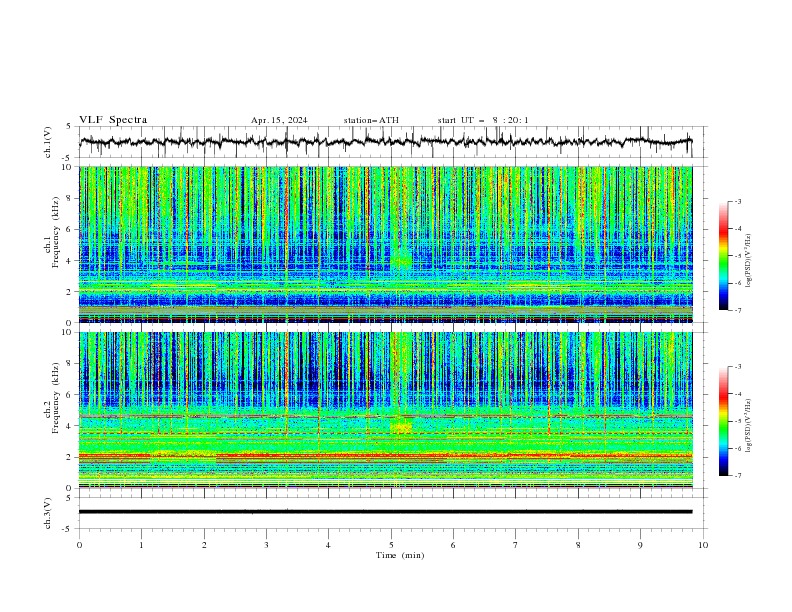
Task: Click time axis tick label '0'
Action: click(x=79, y=545)
